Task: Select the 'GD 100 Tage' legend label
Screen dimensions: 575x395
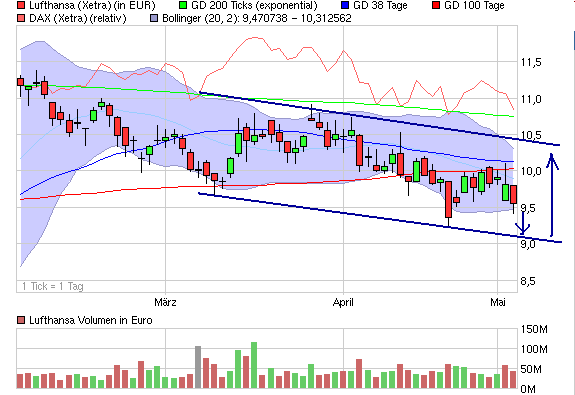Action: pos(474,5)
